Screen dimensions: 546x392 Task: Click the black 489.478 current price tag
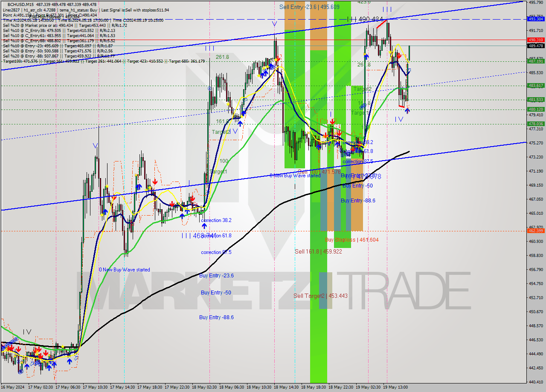point(536,46)
